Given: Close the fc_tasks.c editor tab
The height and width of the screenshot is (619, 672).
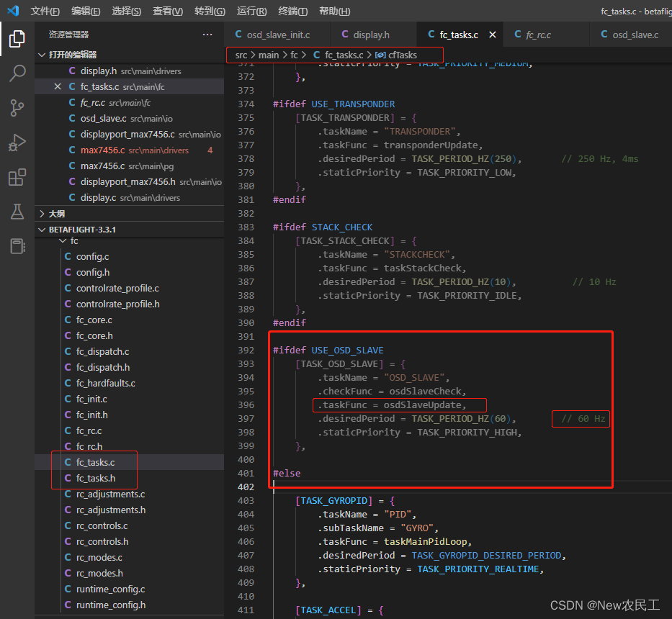Looking at the screenshot, I should click(x=493, y=35).
